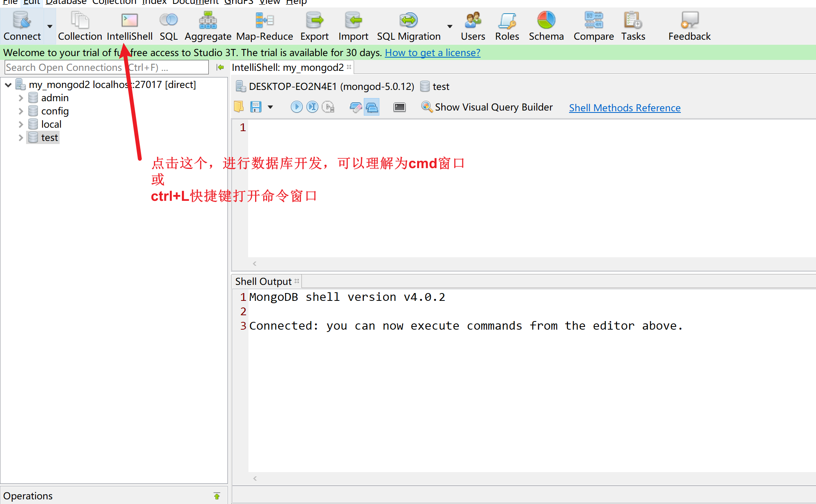Open the save script dropdown arrow
Viewport: 816px width, 504px height.
coord(270,107)
